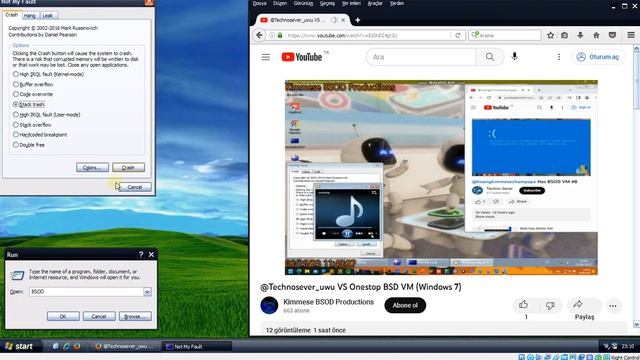640x360 pixels.
Task: Launch Firefox from quick launch icon
Action: coord(77,347)
